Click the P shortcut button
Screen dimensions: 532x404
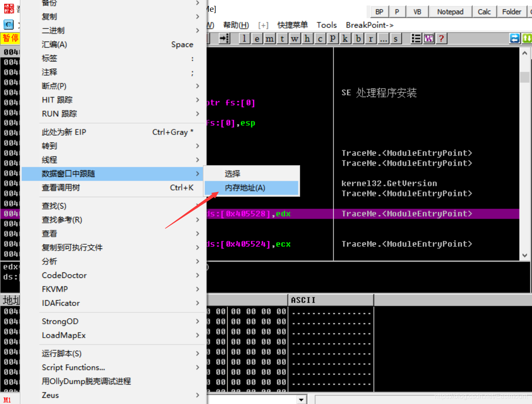click(397, 12)
